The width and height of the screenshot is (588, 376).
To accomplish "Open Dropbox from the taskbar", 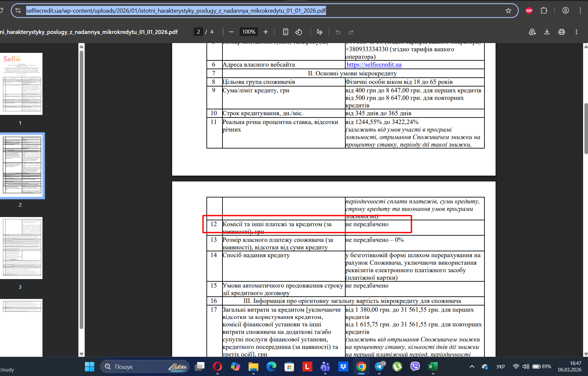I will pos(343,367).
